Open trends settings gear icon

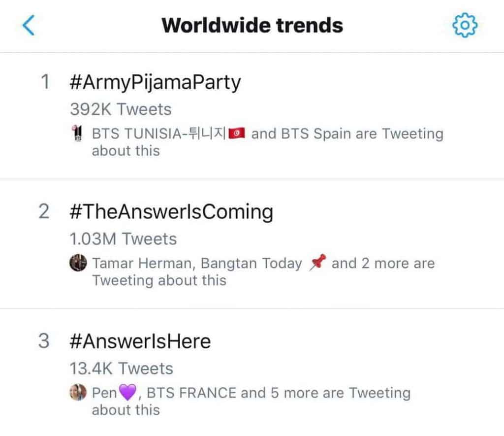coord(465,25)
